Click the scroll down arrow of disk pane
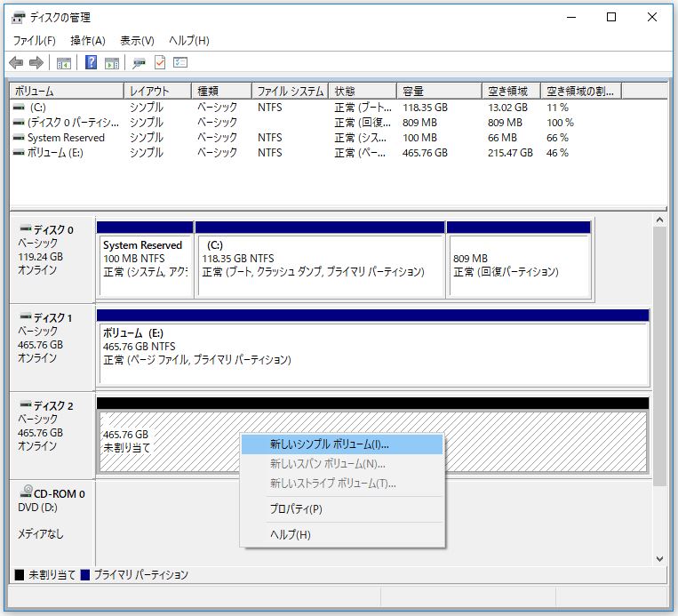This screenshot has height=616, width=678. 660,559
